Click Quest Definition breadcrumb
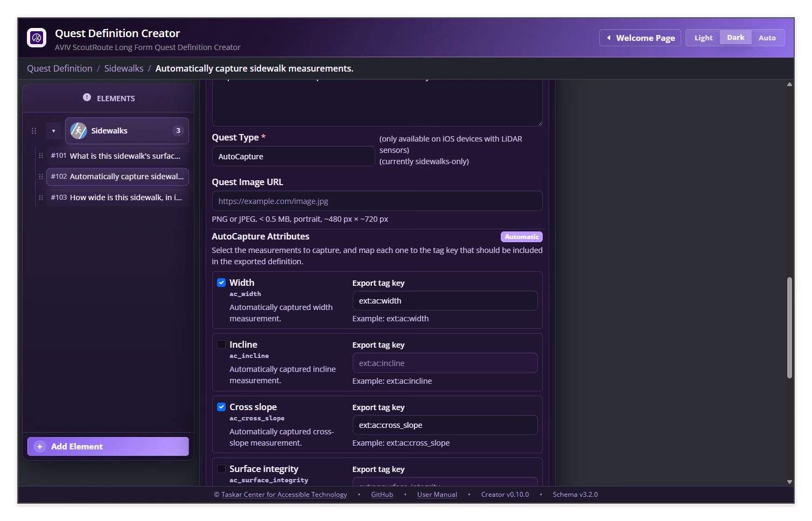Viewport: 812px width, 521px height. [60, 68]
